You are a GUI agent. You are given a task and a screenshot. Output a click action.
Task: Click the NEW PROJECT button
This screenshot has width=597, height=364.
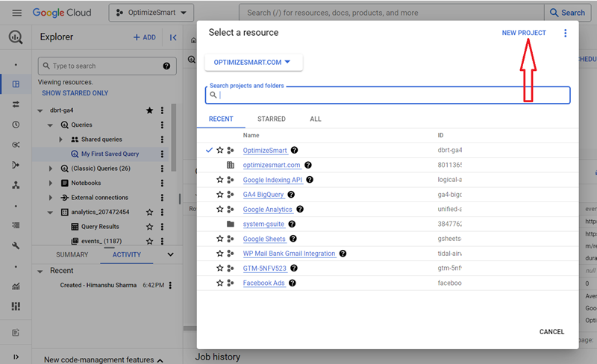[524, 33]
